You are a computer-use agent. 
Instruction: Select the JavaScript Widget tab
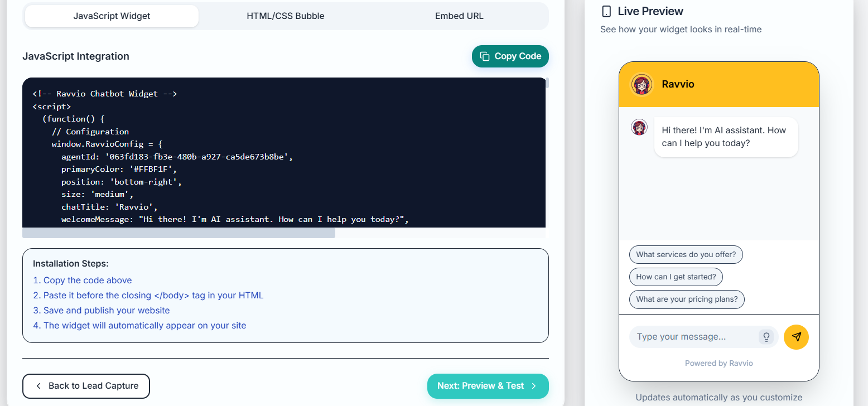point(111,16)
